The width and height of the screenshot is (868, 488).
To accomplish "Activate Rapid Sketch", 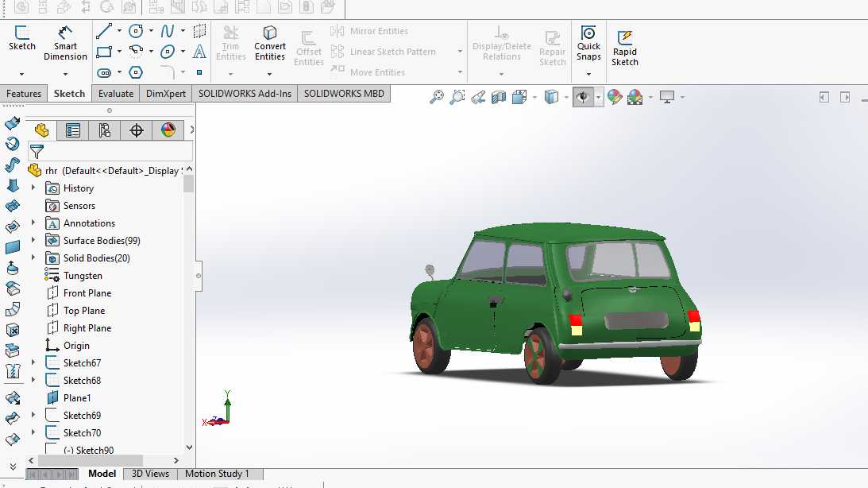I will 624,48.
